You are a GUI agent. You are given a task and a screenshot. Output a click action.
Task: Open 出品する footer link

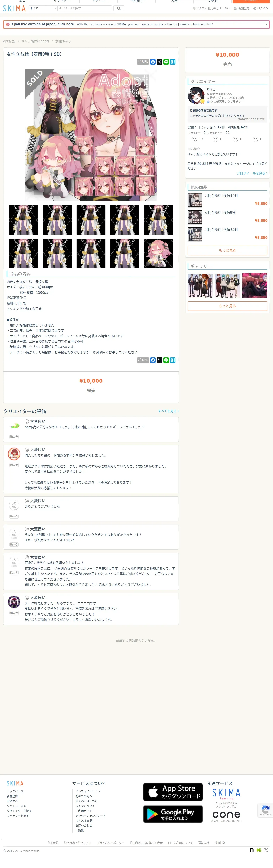[x=13, y=801]
